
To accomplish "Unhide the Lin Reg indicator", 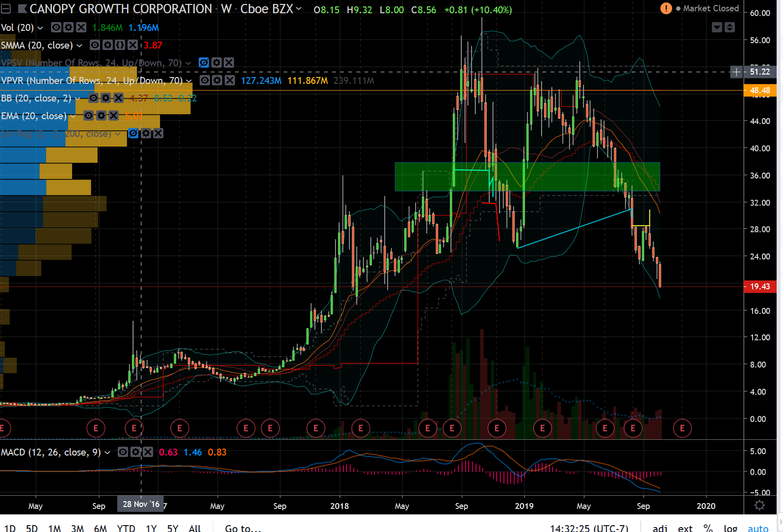I will click(133, 133).
